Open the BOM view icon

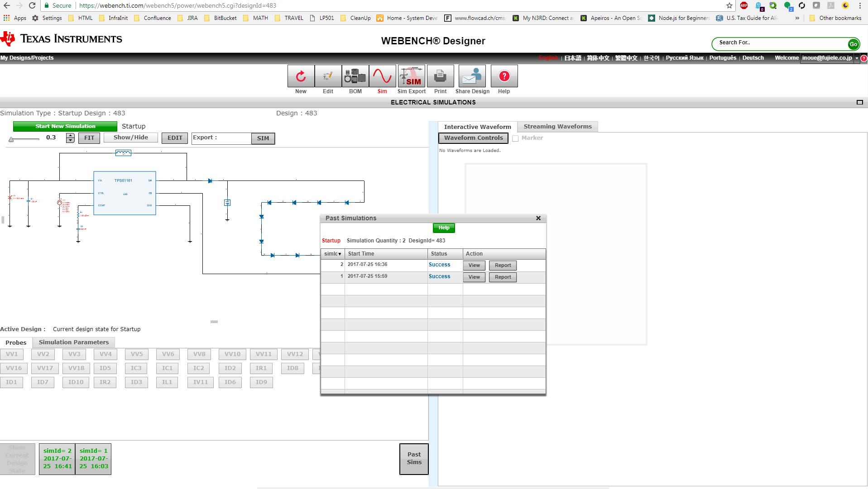coord(355,76)
